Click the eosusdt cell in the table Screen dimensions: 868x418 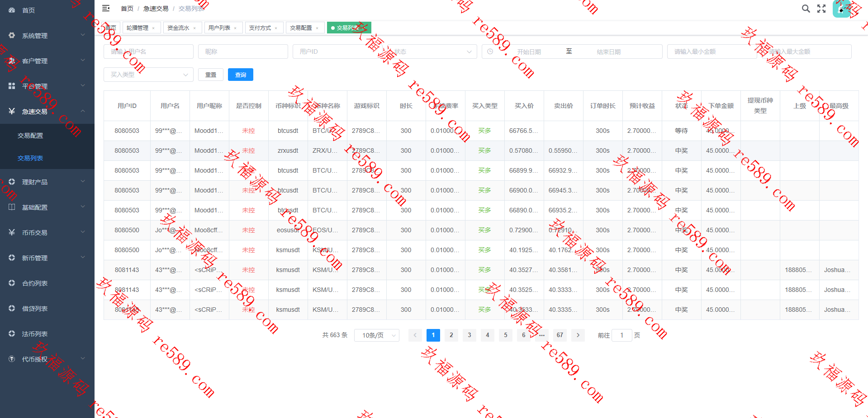tap(288, 230)
